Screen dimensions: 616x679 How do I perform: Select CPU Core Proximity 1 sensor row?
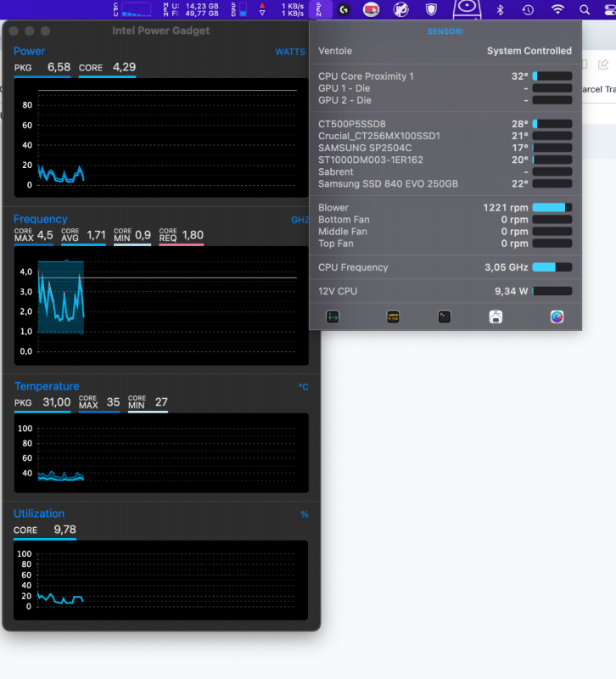click(445, 76)
